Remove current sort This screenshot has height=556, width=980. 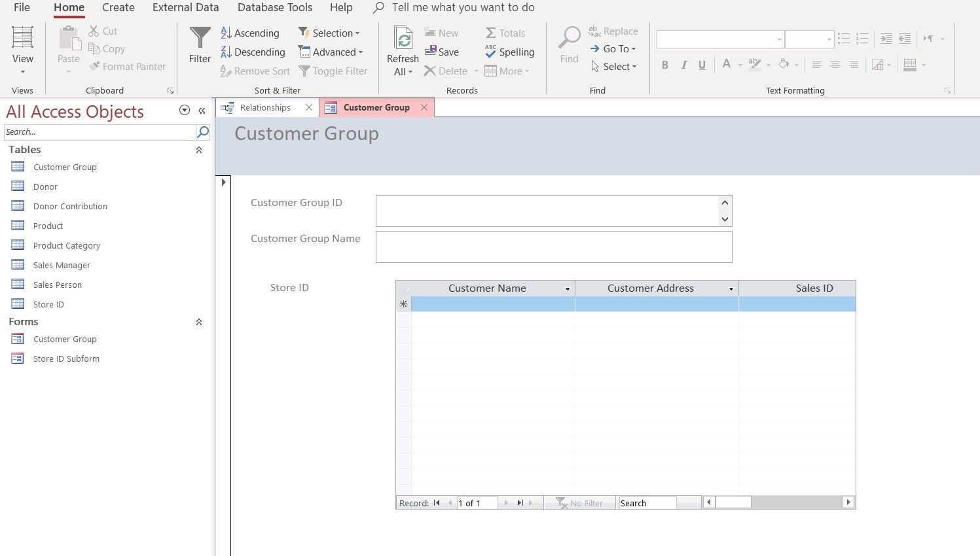pyautogui.click(x=255, y=71)
